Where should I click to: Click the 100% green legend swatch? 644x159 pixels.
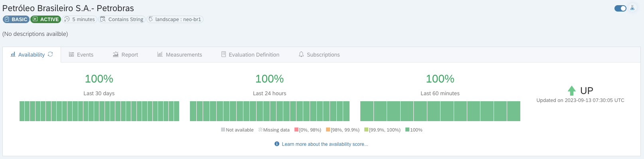tap(407, 130)
